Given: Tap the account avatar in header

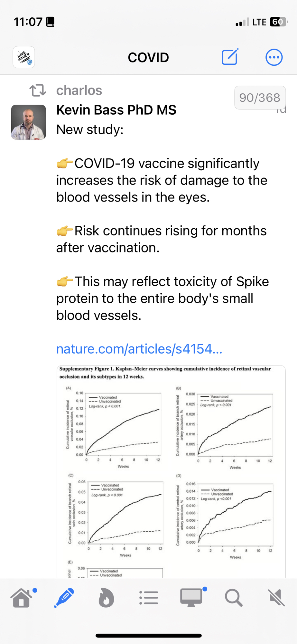Looking at the screenshot, I should click(x=24, y=57).
